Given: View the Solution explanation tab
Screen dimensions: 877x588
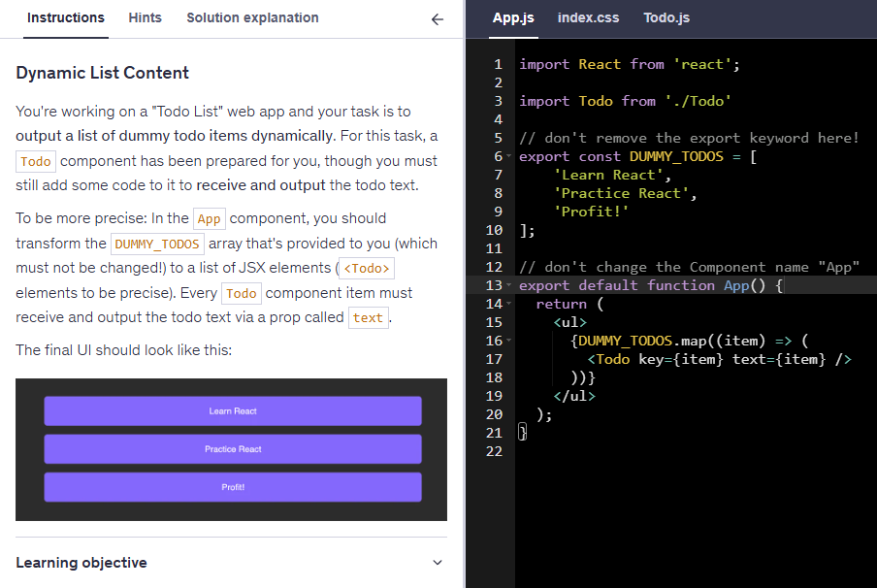Looking at the screenshot, I should point(252,17).
